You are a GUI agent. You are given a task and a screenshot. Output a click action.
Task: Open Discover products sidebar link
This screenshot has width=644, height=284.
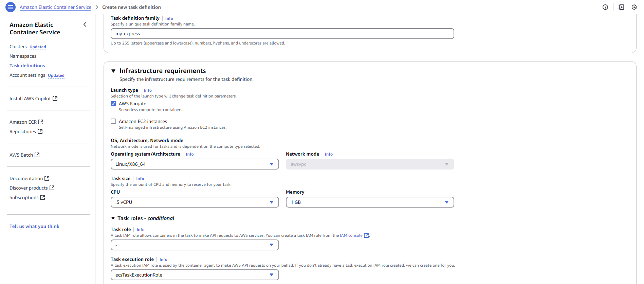pyautogui.click(x=29, y=188)
